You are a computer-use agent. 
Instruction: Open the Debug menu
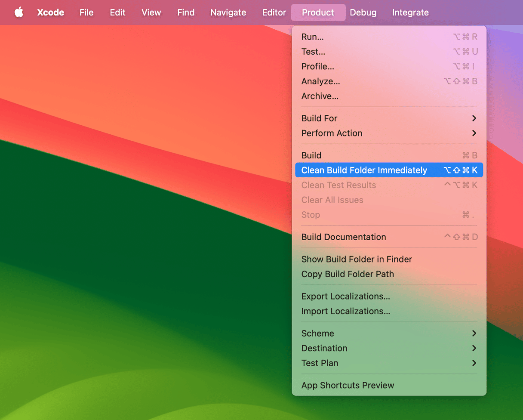click(x=363, y=12)
